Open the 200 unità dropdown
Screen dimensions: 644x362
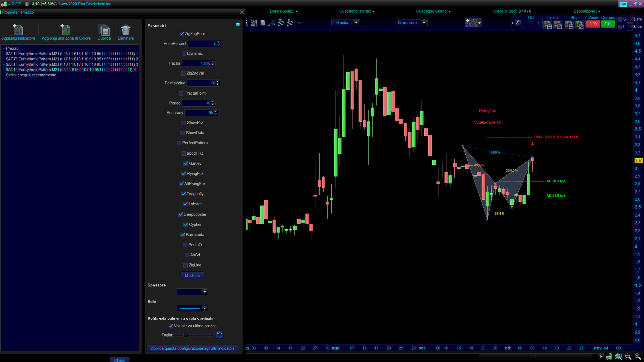click(x=356, y=23)
